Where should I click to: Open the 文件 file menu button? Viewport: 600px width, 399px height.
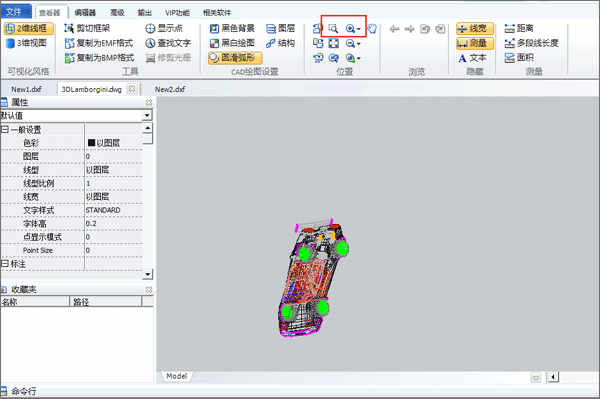click(15, 12)
